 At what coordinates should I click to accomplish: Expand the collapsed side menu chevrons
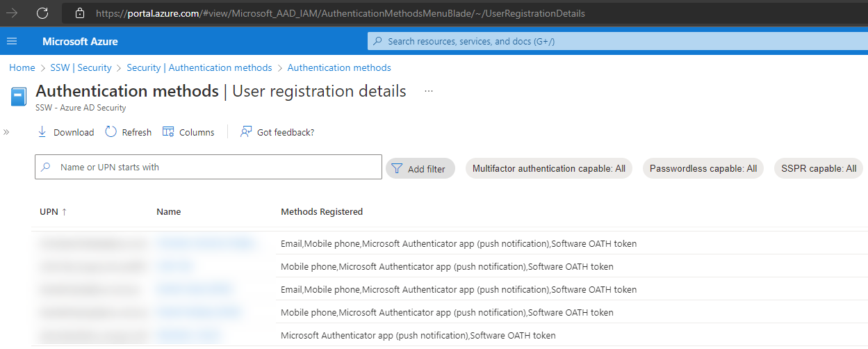(6, 132)
